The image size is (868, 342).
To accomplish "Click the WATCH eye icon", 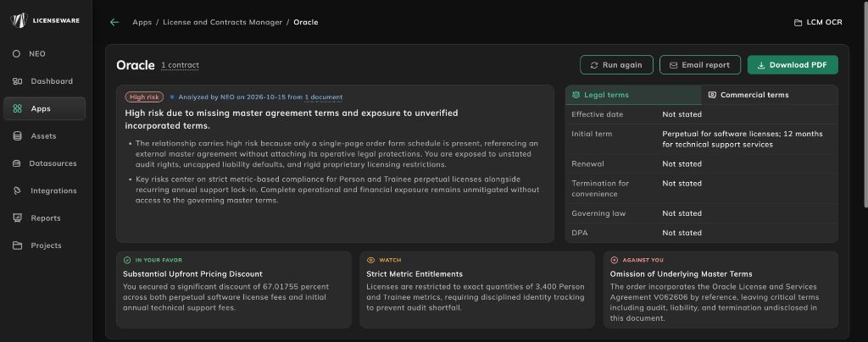I will [x=371, y=260].
